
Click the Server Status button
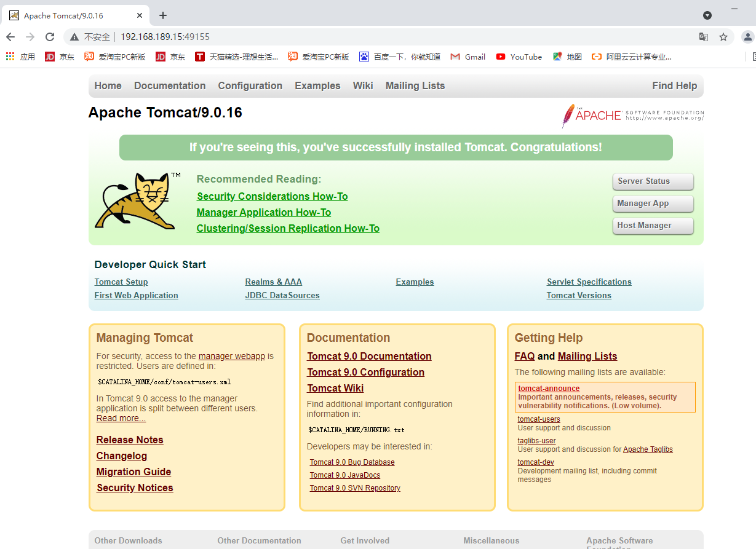pyautogui.click(x=653, y=181)
